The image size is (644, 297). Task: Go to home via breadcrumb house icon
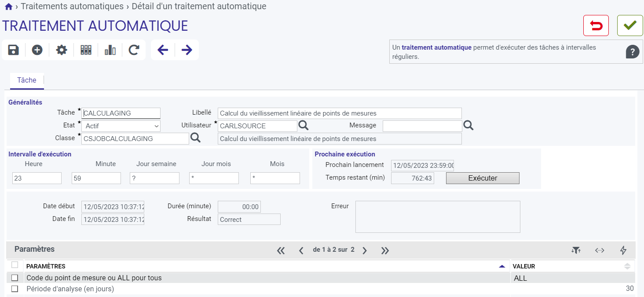8,7
